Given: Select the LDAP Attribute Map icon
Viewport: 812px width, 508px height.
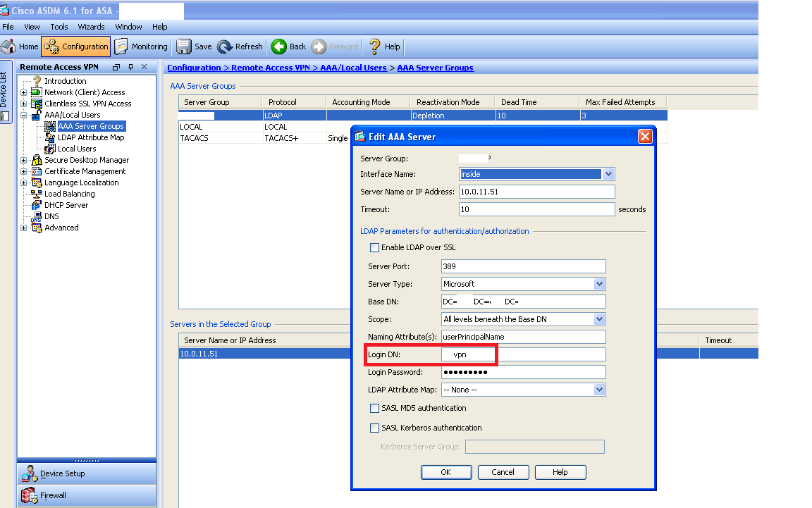Looking at the screenshot, I should tap(50, 137).
